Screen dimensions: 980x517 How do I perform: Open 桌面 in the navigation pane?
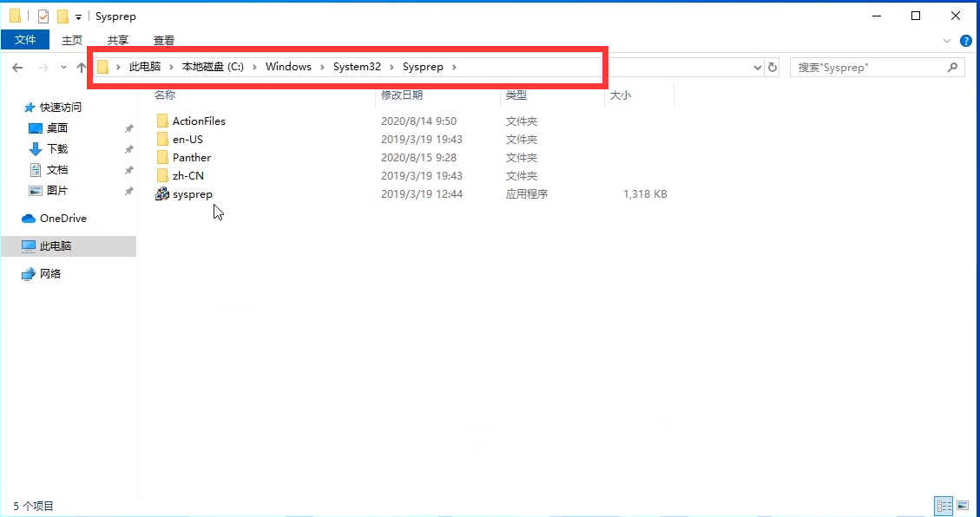57,128
